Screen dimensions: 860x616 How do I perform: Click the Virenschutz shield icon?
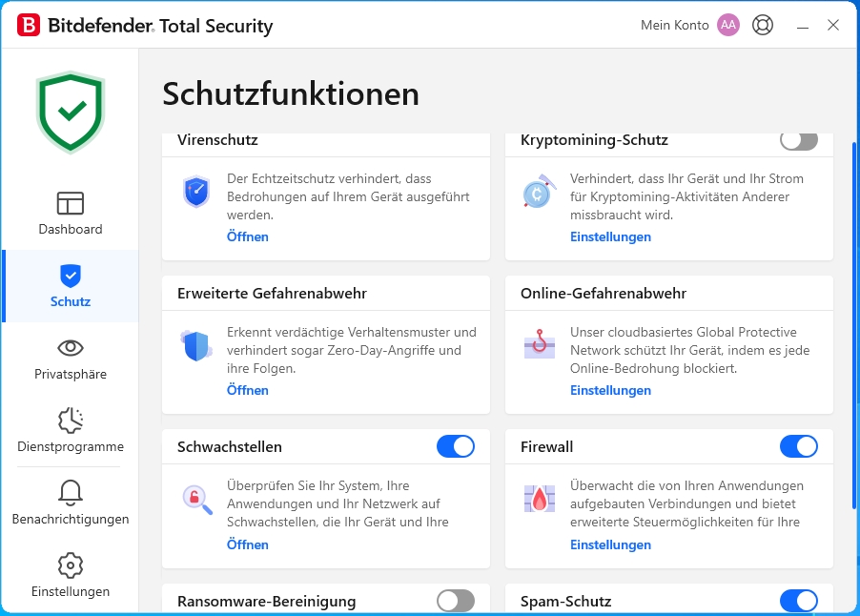196,192
